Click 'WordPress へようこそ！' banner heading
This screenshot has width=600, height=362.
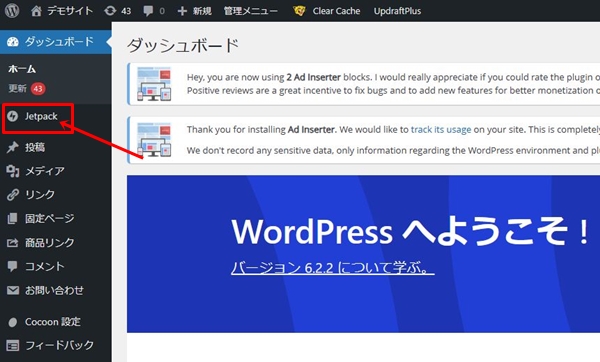click(411, 231)
